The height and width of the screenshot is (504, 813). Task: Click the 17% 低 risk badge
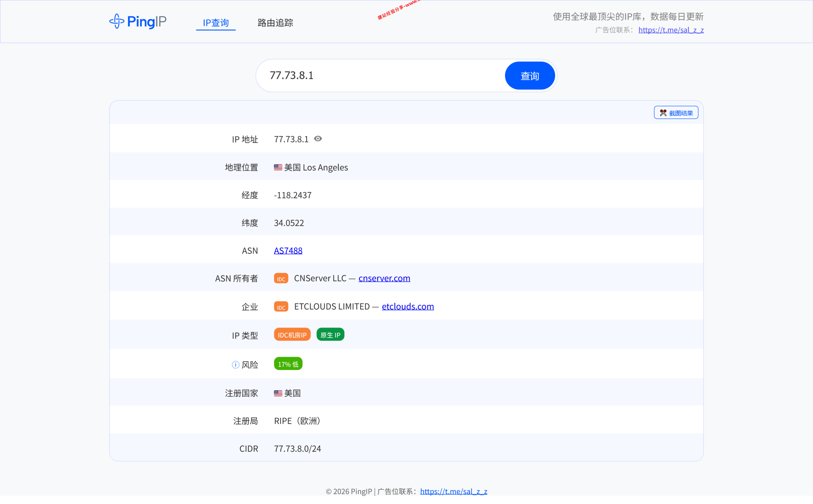click(288, 364)
